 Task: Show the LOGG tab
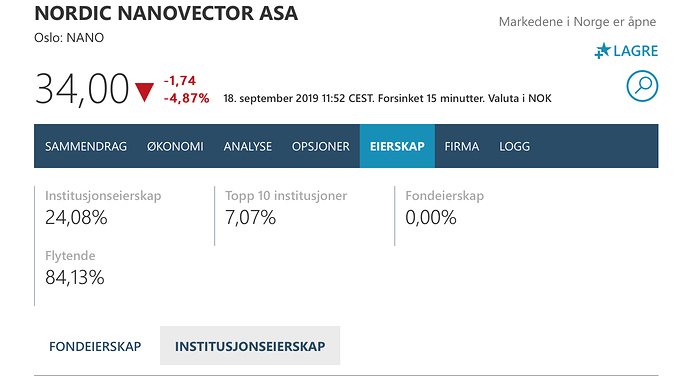(514, 146)
